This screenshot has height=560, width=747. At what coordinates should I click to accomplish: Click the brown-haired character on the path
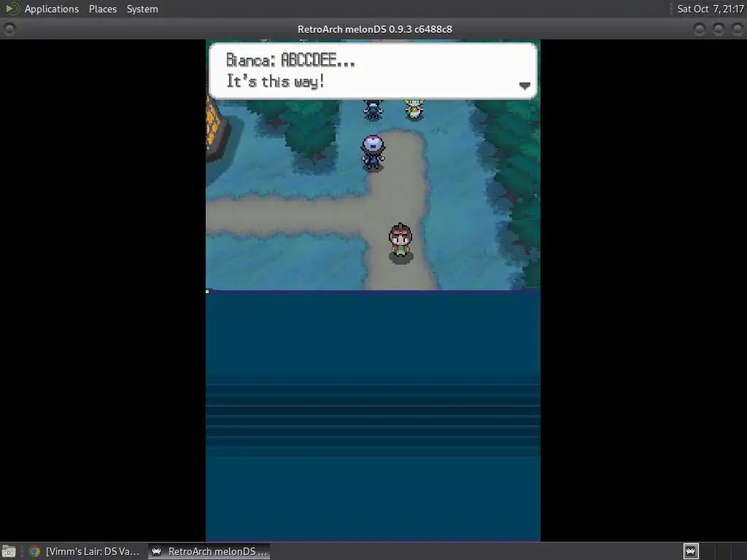[400, 242]
